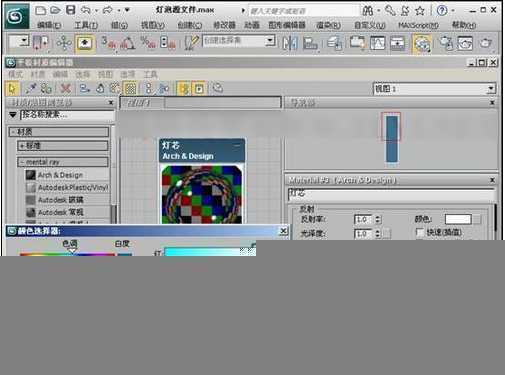Collapse the 材质 group in the browser
Image resolution: width=505 pixels, height=375 pixels.
(59, 132)
